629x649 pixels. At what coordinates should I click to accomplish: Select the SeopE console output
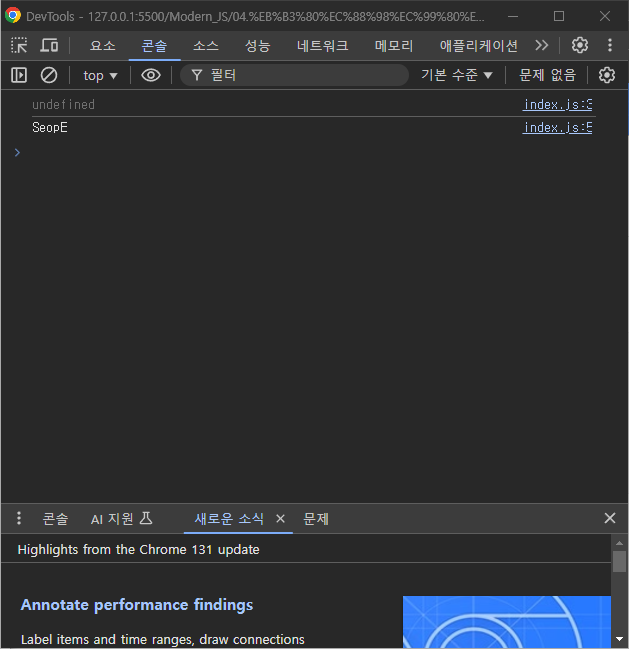50,128
